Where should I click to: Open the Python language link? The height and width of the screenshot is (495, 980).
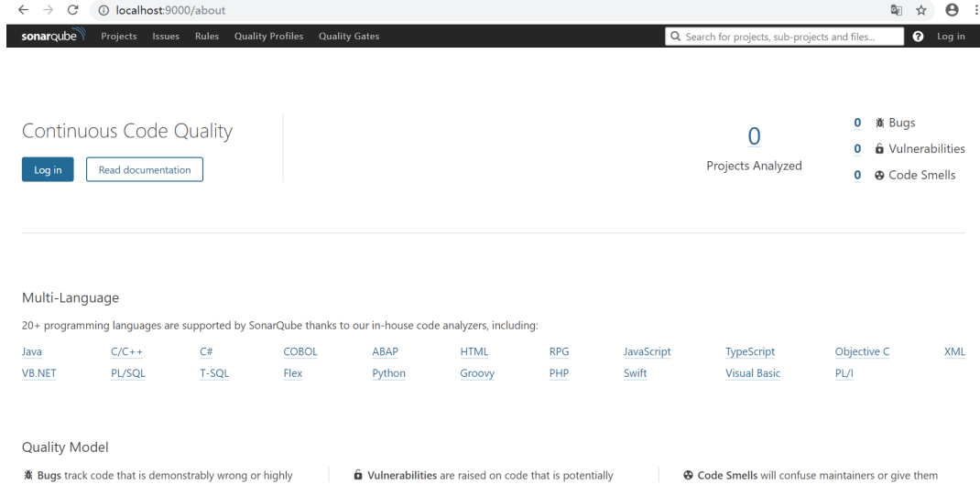(x=388, y=373)
